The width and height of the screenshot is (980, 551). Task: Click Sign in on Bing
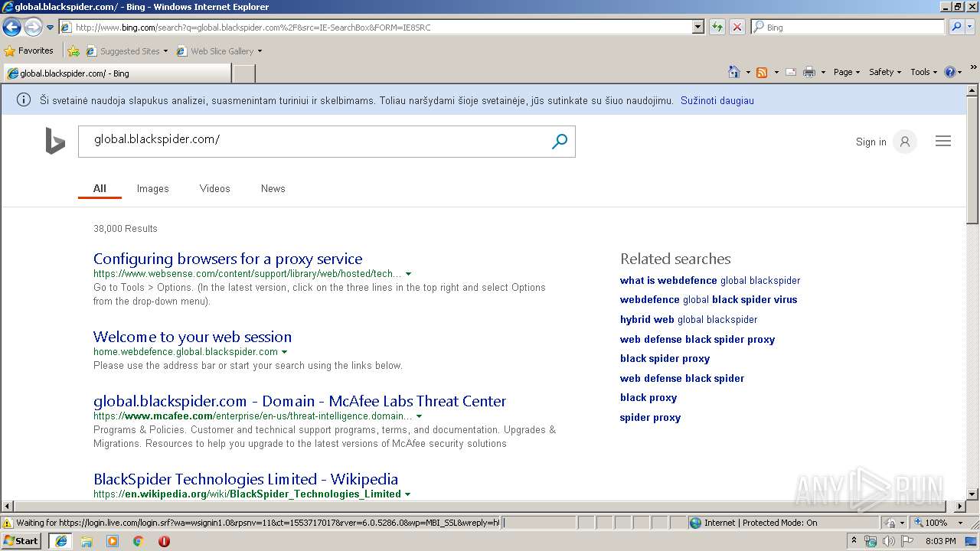click(x=871, y=142)
